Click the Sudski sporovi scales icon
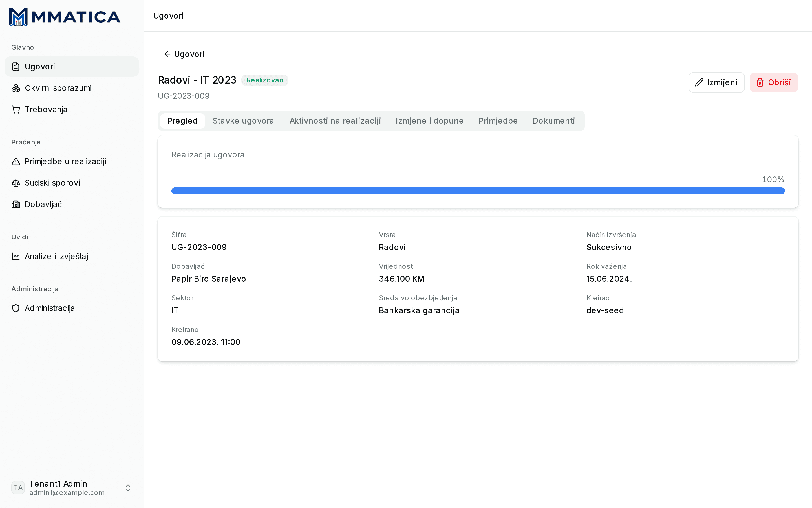The width and height of the screenshot is (812, 508). [16, 183]
